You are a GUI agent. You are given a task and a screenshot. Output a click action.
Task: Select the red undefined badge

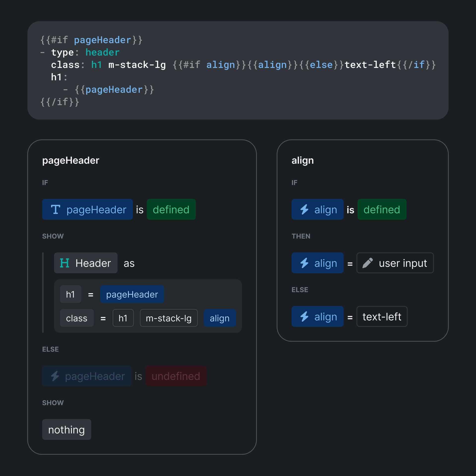pos(176,376)
